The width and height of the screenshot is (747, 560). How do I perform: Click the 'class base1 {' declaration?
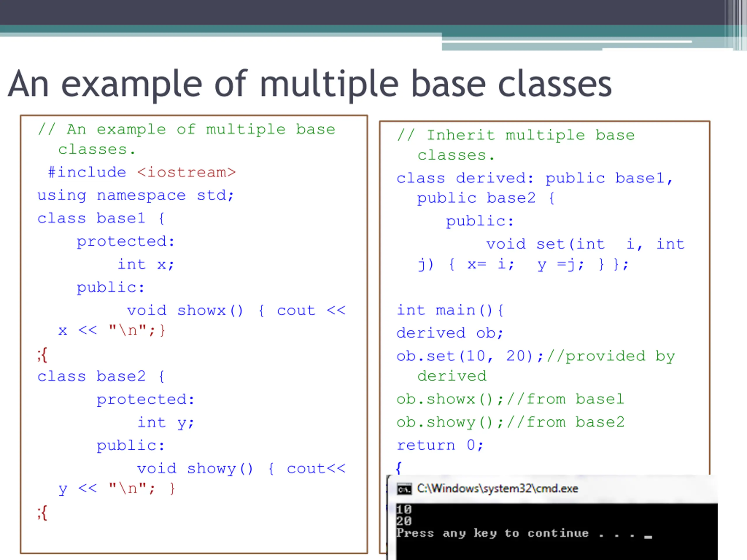pyautogui.click(x=101, y=218)
